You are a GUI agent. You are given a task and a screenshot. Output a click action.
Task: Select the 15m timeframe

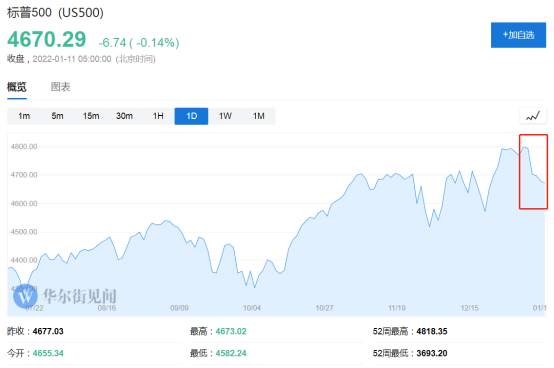point(91,116)
